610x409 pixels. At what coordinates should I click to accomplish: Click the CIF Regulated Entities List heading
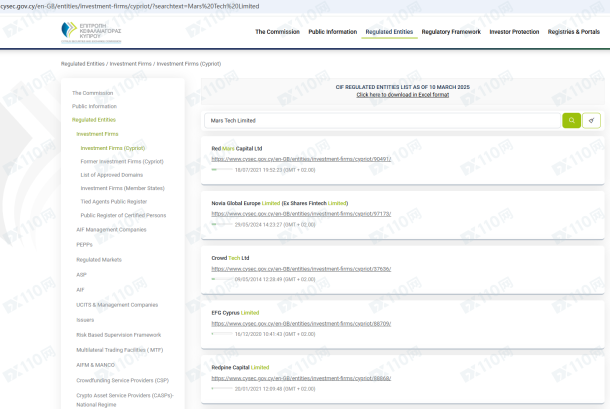click(403, 87)
